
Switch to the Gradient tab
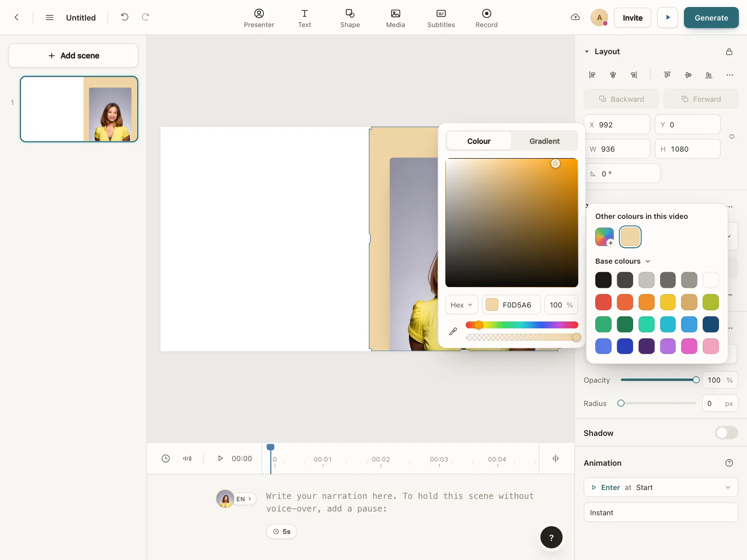click(544, 141)
